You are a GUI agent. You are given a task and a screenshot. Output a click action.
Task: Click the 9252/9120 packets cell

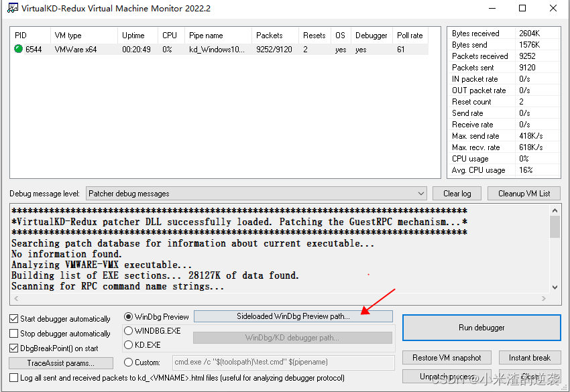click(x=274, y=50)
